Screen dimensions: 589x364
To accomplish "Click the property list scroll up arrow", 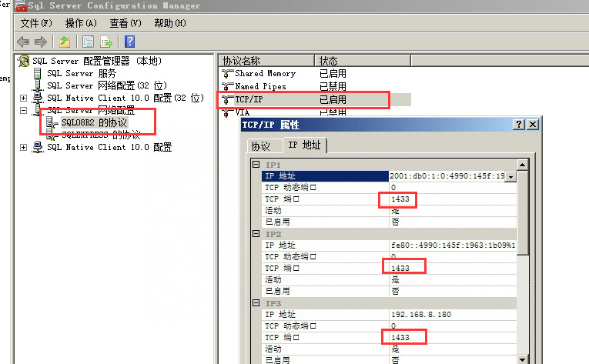I will 523,165.
